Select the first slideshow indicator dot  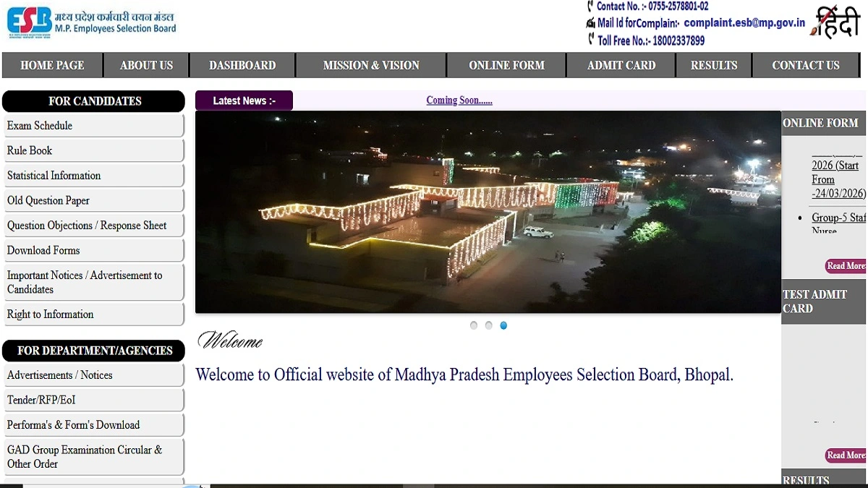click(x=474, y=325)
